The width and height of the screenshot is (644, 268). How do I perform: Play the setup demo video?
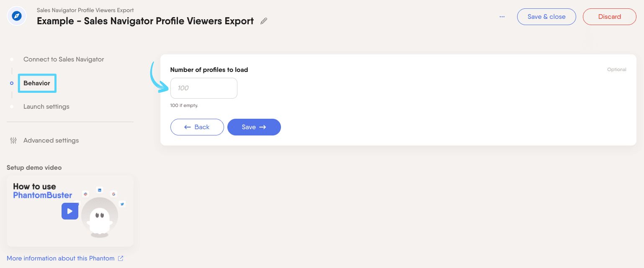point(70,211)
